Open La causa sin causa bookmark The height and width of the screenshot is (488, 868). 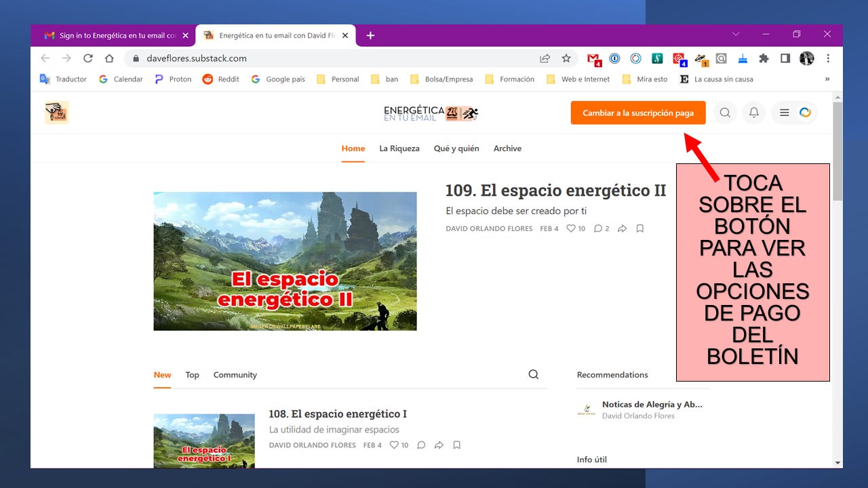[x=716, y=79]
